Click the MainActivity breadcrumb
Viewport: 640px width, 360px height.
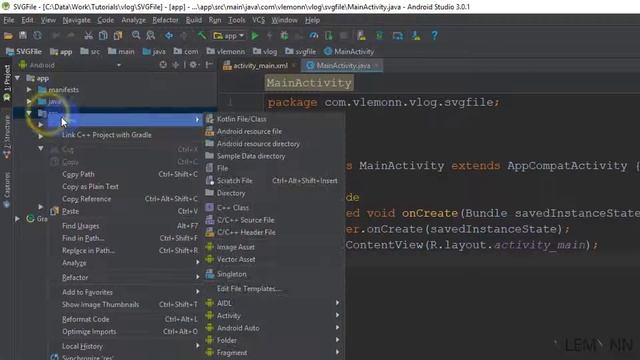(349, 51)
